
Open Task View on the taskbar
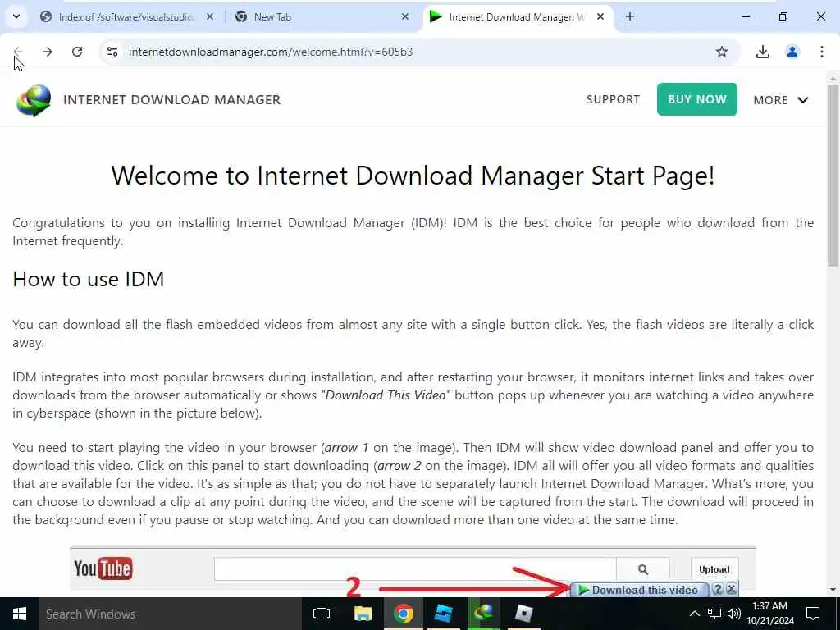point(322,614)
